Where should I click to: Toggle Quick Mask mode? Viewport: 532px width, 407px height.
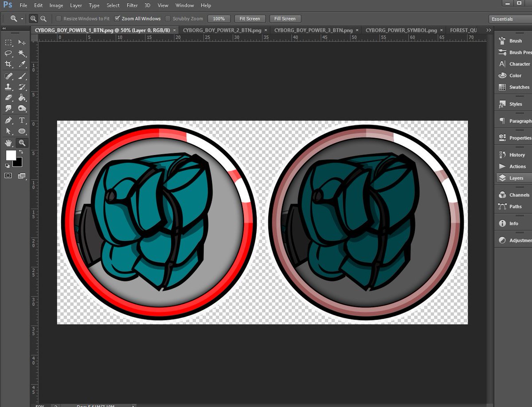[8, 176]
